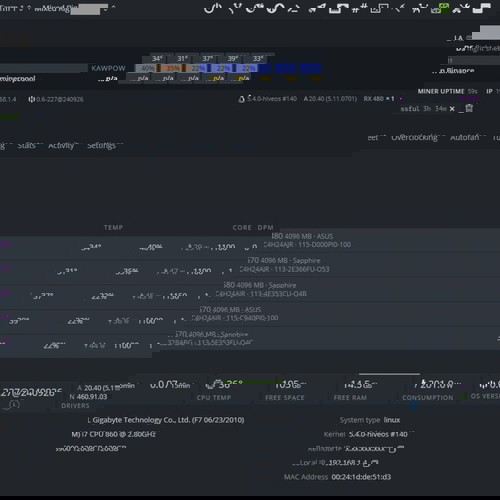Click the RX 480 × 1 label
This screenshot has width=500, height=500.
point(379,99)
